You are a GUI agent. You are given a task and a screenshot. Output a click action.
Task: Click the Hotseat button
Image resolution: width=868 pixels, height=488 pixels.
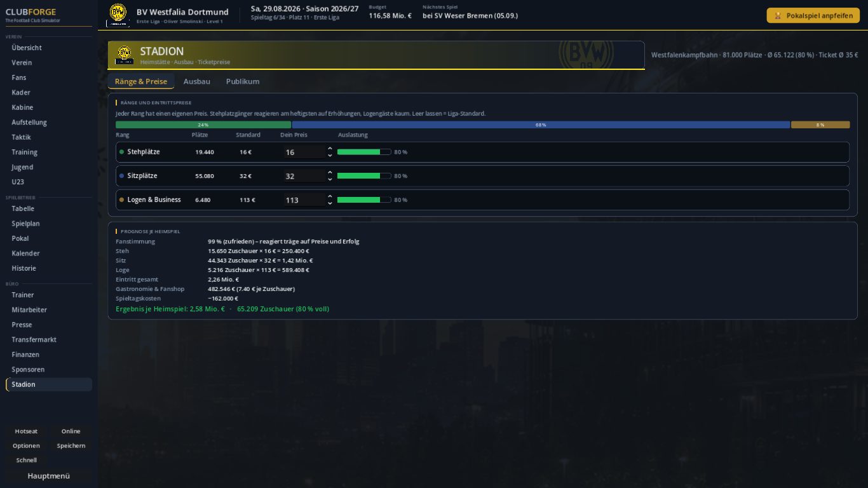coord(27,431)
